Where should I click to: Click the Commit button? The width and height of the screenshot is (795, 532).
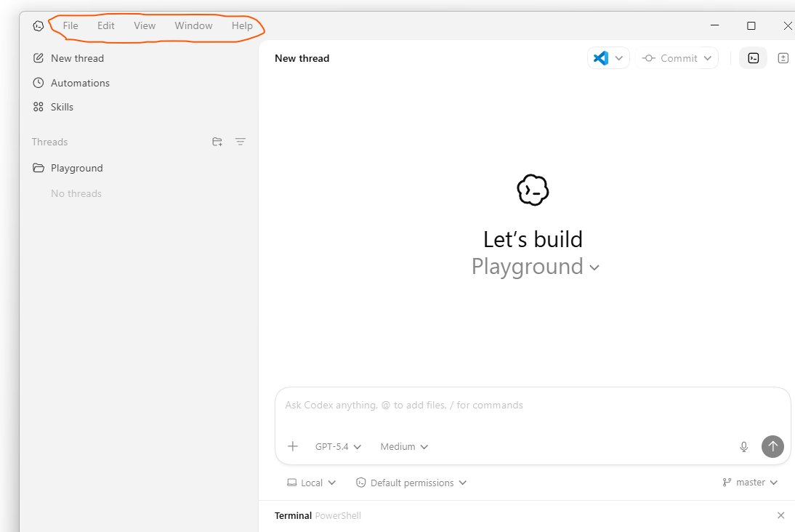(x=670, y=58)
